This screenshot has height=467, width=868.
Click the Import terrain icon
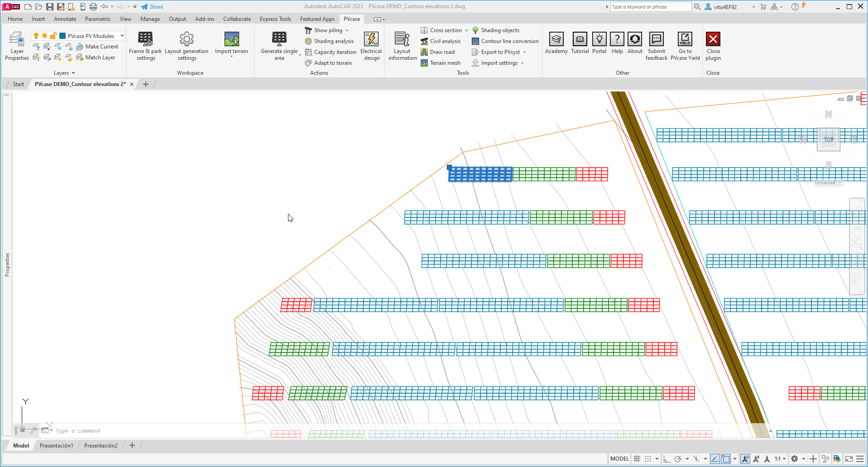(231, 39)
